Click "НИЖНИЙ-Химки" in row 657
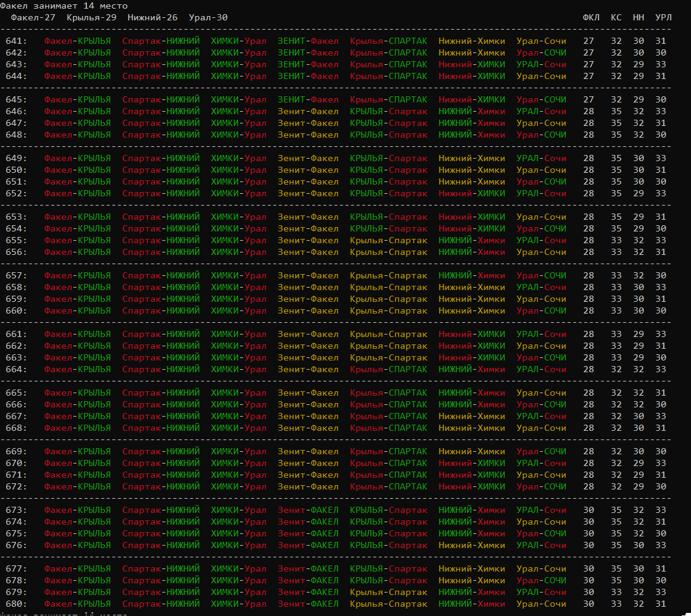Screen dimensions: 691x616 (471, 275)
